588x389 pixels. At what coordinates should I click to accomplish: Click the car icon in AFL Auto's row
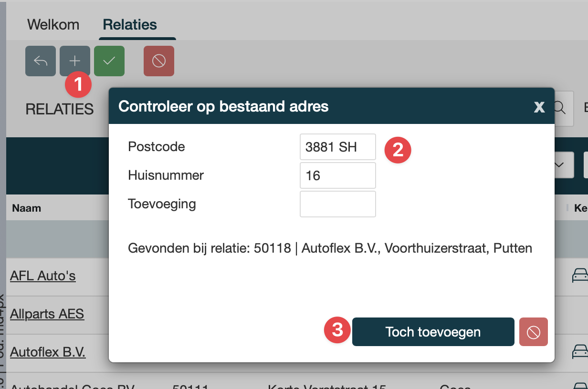tap(580, 276)
